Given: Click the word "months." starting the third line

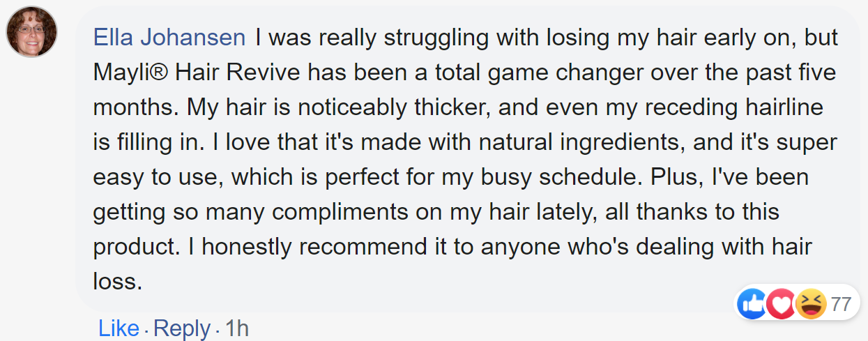Looking at the screenshot, I should 133,107.
